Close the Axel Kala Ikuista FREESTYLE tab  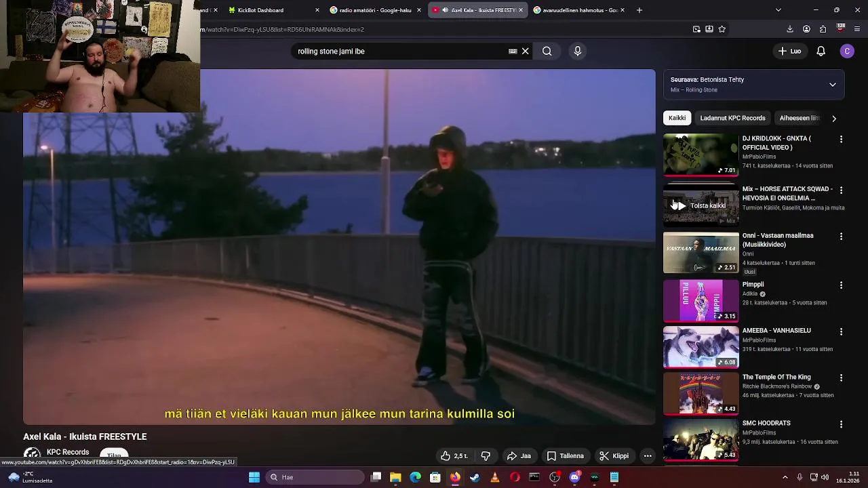point(521,10)
